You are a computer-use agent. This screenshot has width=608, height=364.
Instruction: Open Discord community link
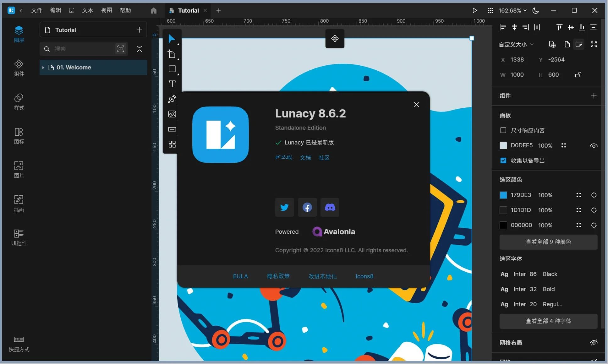tap(330, 207)
